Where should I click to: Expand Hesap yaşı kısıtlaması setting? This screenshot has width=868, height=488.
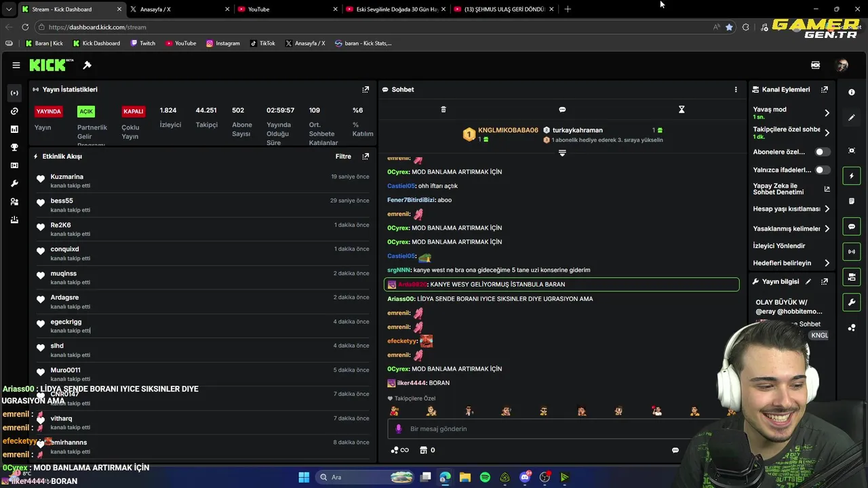(x=827, y=209)
